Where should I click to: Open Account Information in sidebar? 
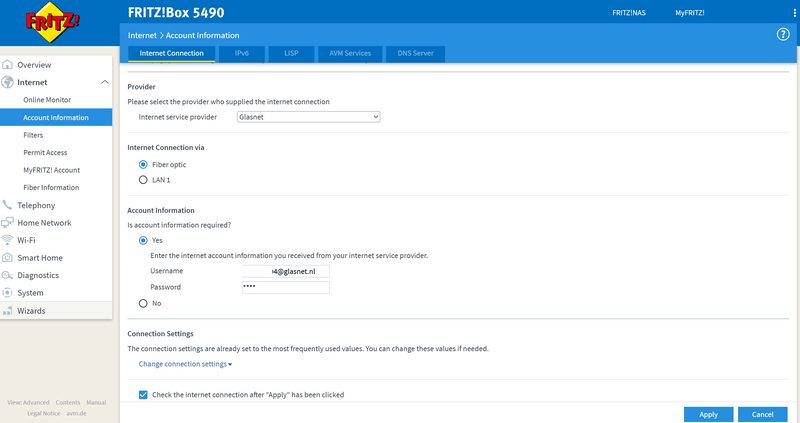56,117
